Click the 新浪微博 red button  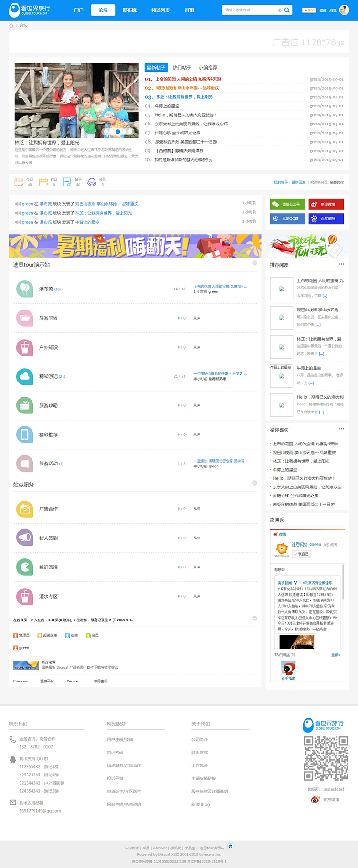(x=326, y=204)
